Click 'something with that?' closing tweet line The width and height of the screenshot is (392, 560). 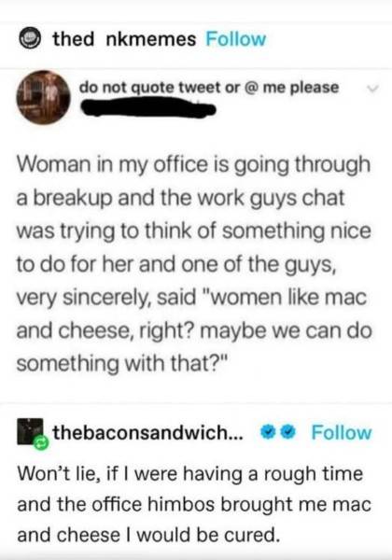coord(121,364)
